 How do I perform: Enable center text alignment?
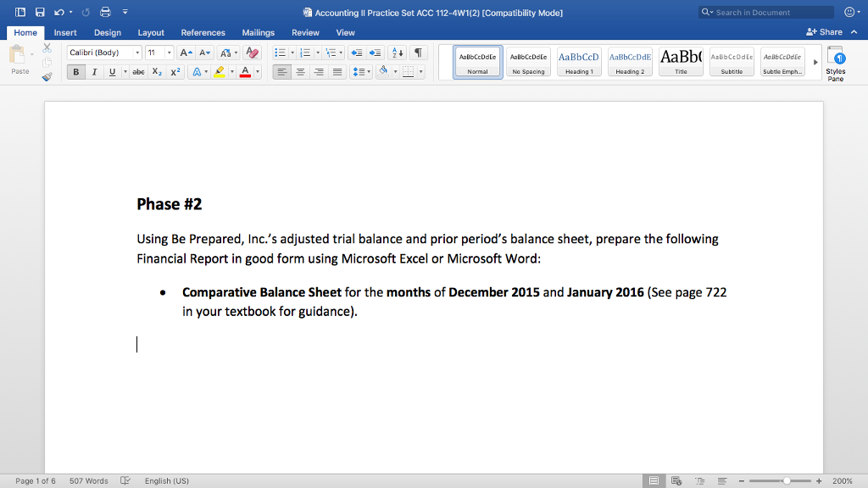pos(298,71)
